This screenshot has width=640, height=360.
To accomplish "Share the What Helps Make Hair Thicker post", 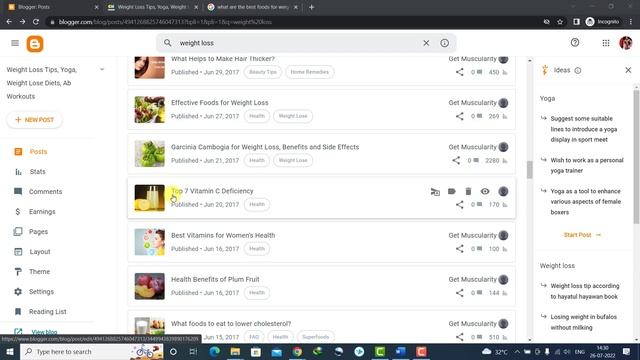I will (x=460, y=72).
